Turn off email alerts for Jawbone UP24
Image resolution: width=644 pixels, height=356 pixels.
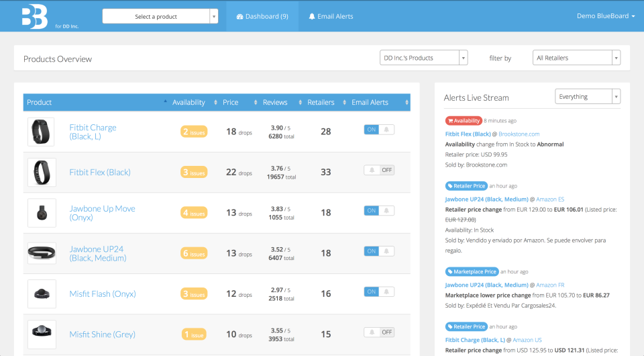click(379, 251)
